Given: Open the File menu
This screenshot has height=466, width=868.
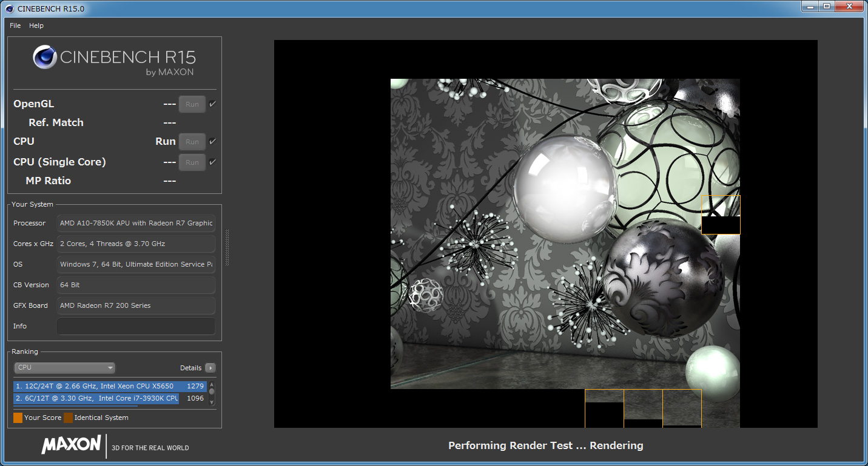Looking at the screenshot, I should click(15, 25).
